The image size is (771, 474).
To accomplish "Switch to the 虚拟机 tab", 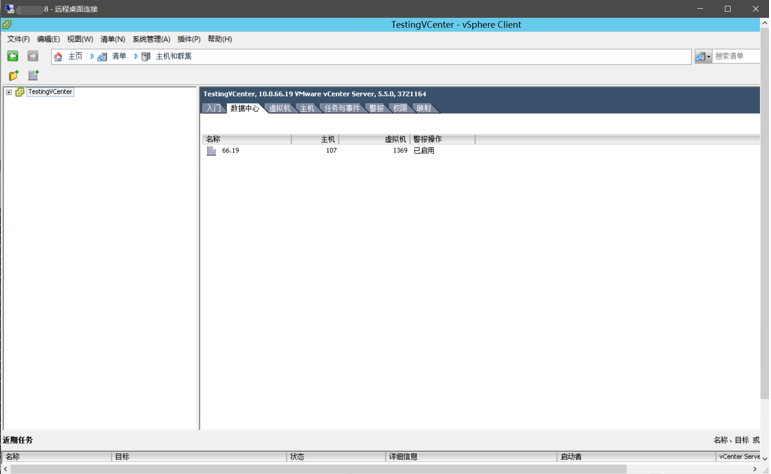I will [279, 108].
